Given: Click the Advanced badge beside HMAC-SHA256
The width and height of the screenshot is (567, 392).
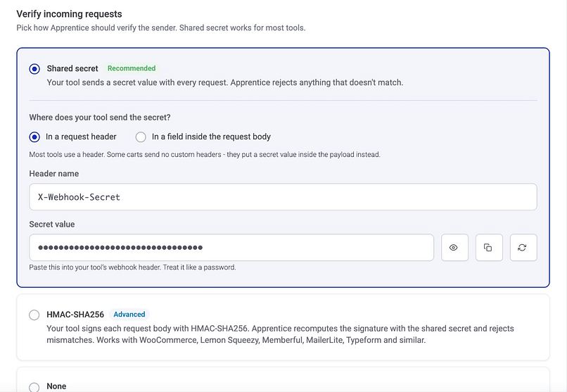Looking at the screenshot, I should point(129,315).
